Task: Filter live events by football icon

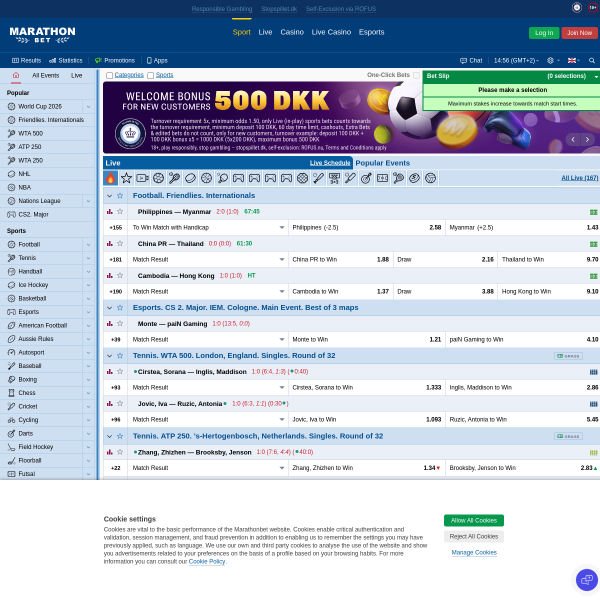Action: click(x=158, y=178)
